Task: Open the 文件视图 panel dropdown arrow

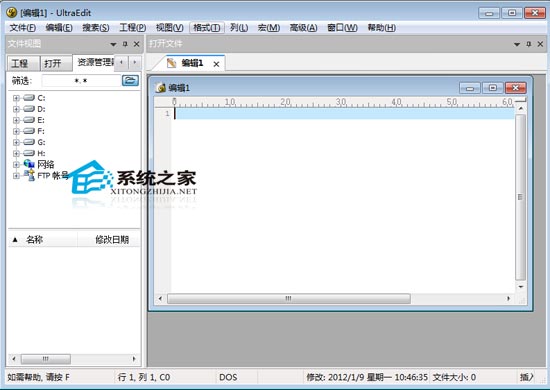Action: [x=113, y=44]
